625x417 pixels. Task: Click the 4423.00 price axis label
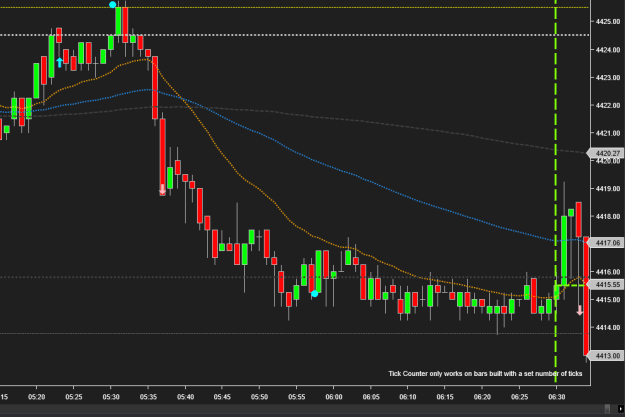tap(608, 77)
